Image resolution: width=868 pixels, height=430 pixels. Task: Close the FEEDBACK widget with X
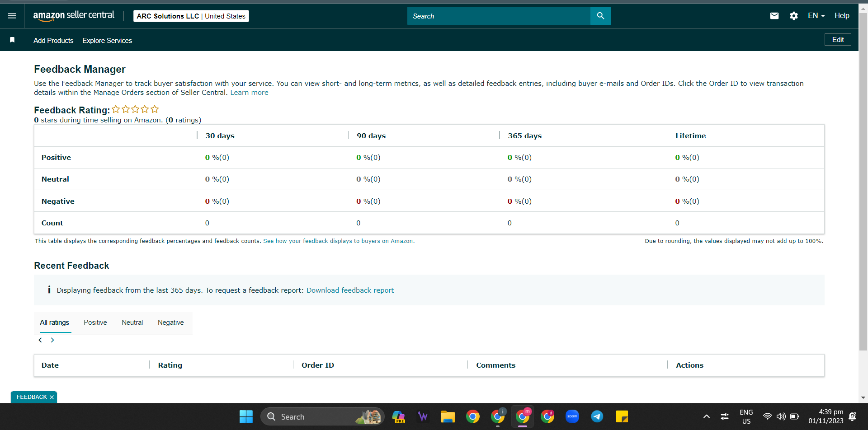[52, 397]
